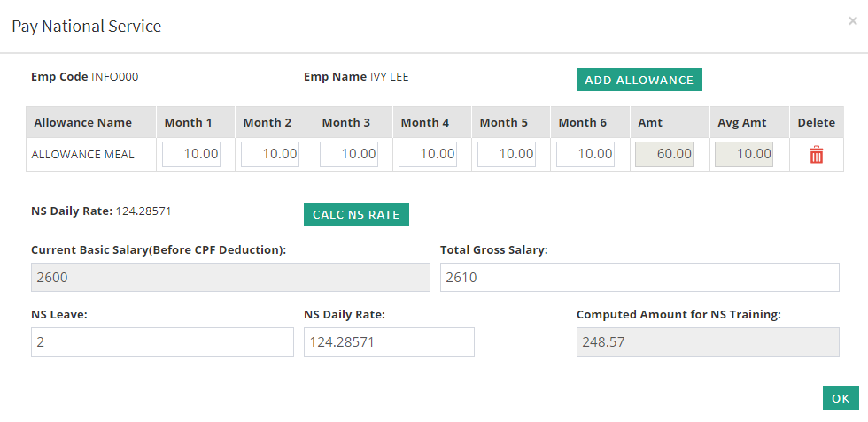
Task: Click the Current Basic Salary field
Action: (230, 278)
